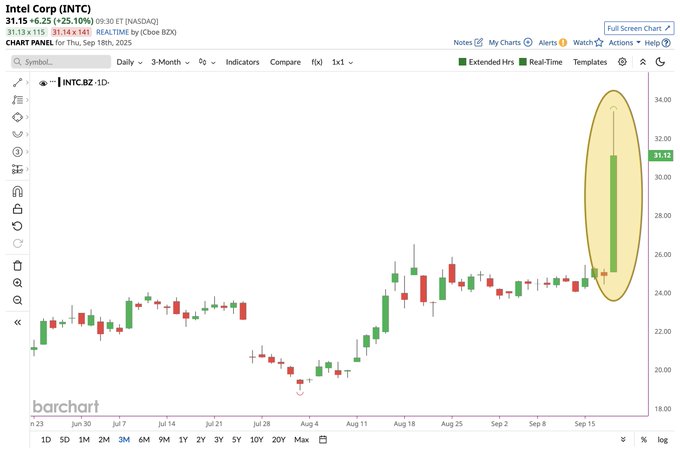
Task: Open the Daily interval dropdown
Action: click(x=129, y=62)
